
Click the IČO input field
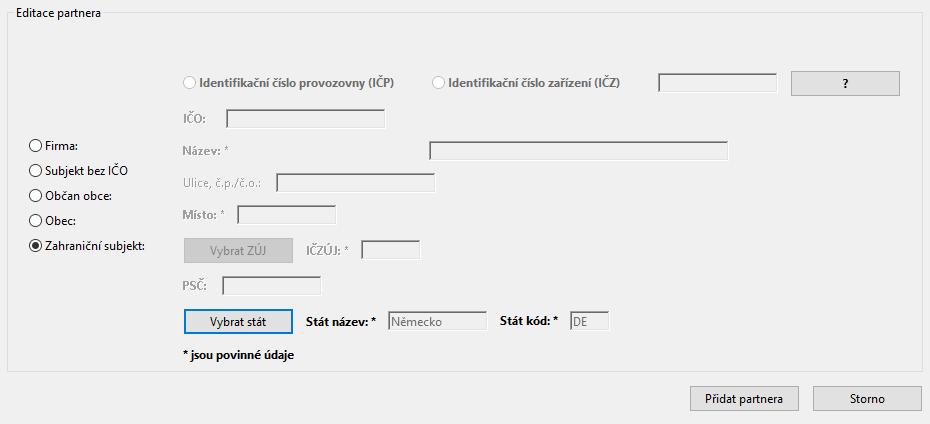(305, 119)
